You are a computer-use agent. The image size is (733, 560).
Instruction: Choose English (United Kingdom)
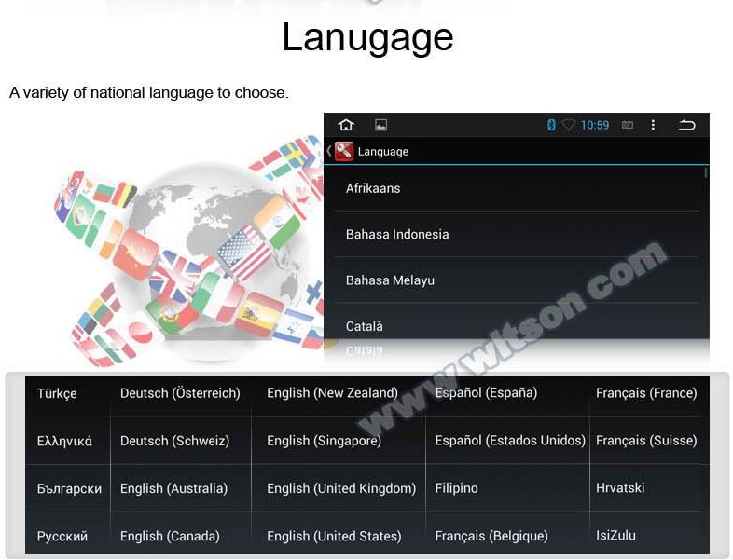[x=341, y=488]
